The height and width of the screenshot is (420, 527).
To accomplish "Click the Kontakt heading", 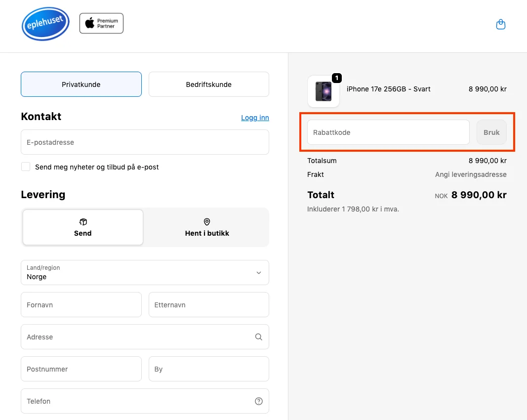I will [x=41, y=116].
